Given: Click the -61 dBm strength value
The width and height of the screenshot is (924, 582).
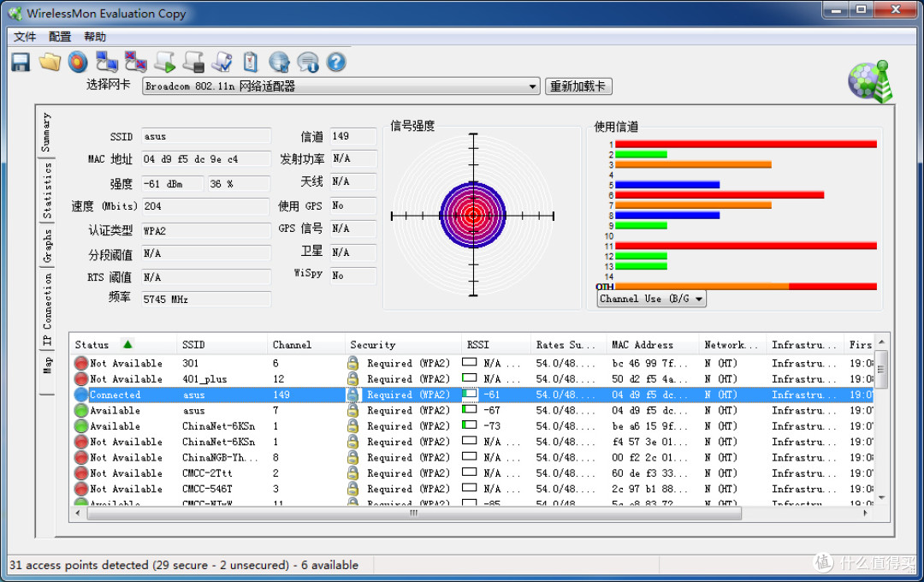Looking at the screenshot, I should point(173,184).
